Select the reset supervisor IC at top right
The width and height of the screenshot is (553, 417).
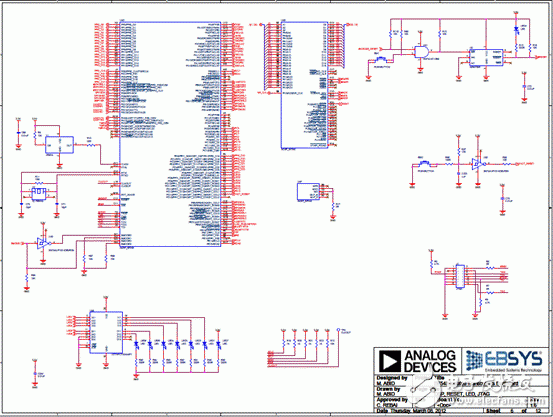(486, 58)
